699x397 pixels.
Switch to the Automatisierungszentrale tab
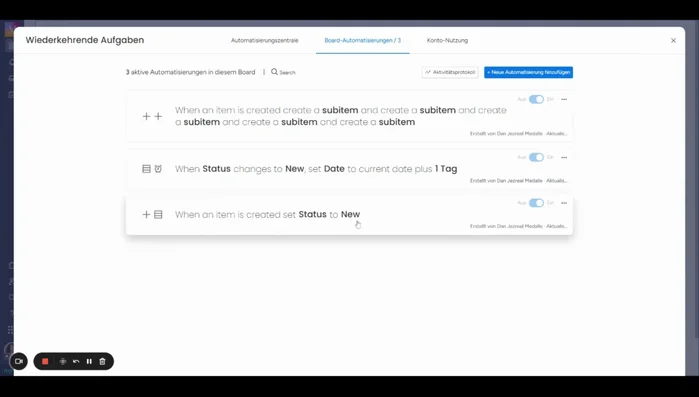coord(264,41)
